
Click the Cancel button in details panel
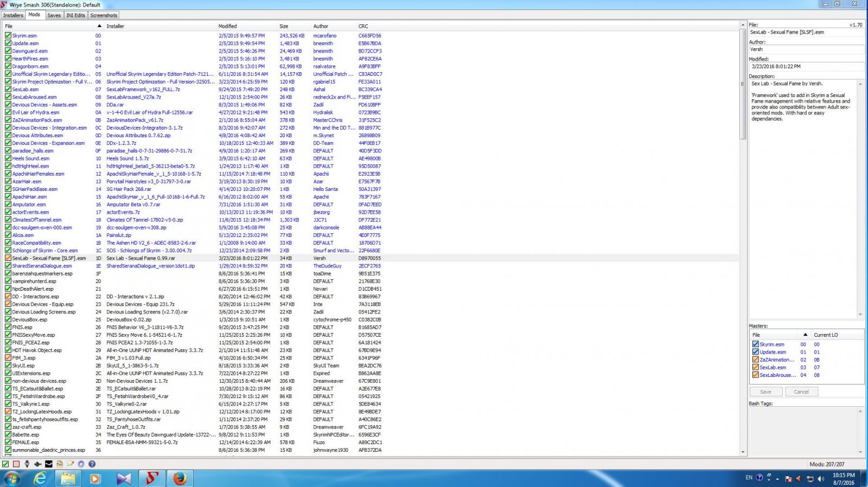(x=801, y=392)
